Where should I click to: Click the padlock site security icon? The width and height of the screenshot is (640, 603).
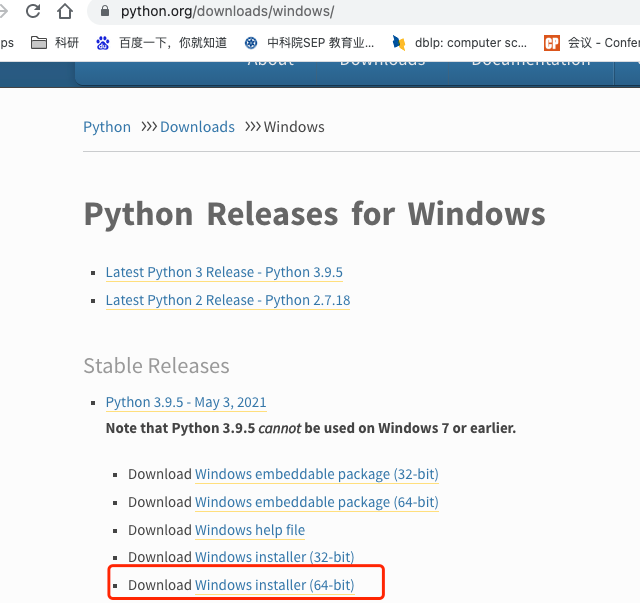click(x=105, y=11)
